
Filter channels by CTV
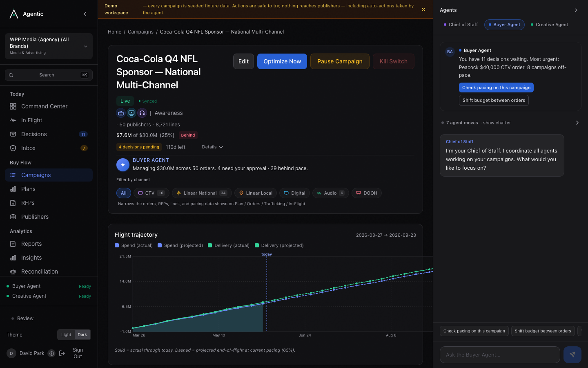151,193
